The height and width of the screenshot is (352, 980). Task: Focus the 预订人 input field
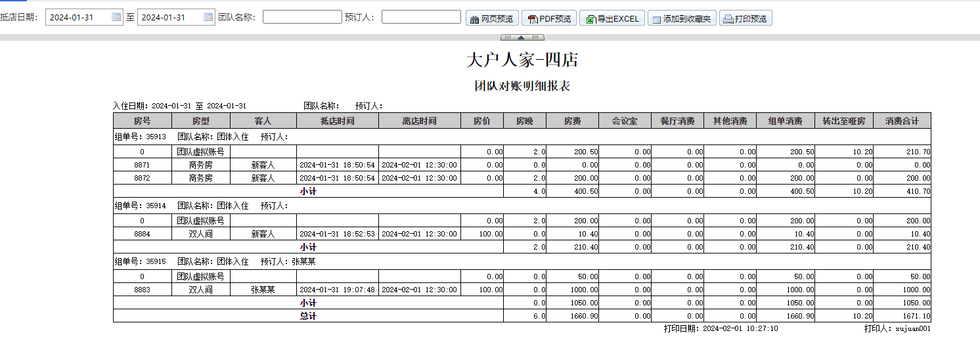(421, 17)
